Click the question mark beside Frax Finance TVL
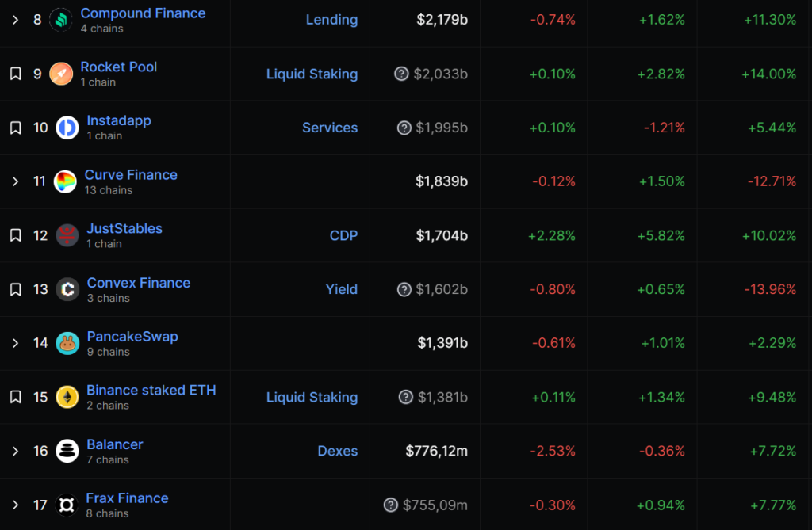812x530 pixels. click(390, 505)
